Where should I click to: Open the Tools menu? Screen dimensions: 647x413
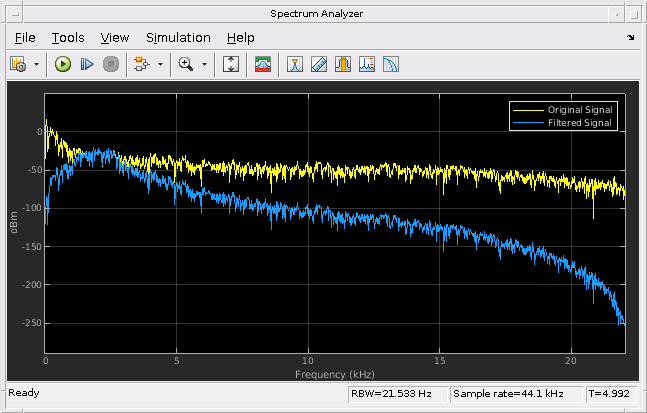68,37
